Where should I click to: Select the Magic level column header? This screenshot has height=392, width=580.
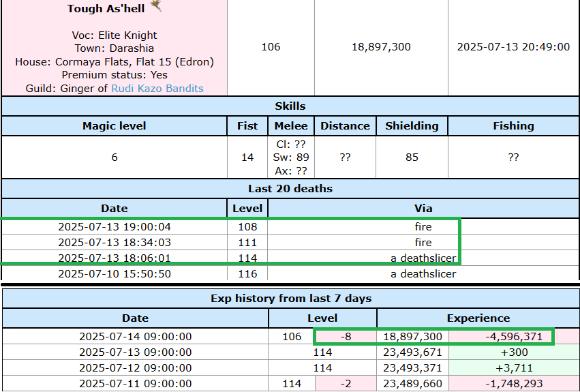coord(114,125)
